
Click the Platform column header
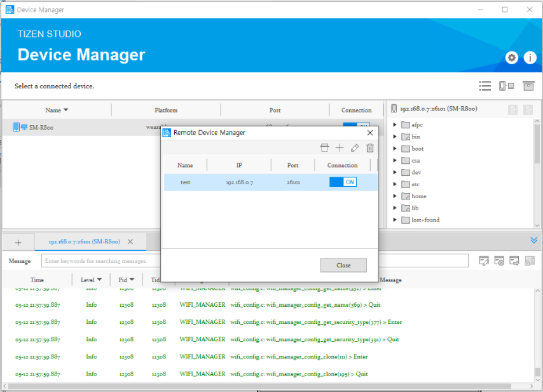pyautogui.click(x=166, y=110)
